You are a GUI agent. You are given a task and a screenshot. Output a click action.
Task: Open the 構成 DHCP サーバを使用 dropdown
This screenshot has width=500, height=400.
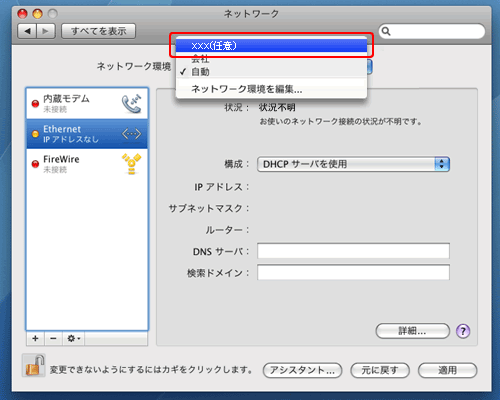[x=353, y=164]
